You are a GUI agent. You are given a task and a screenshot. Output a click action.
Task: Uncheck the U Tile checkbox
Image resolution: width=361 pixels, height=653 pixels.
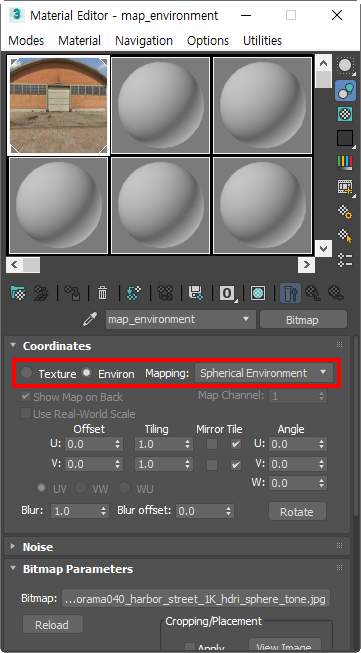click(x=236, y=444)
